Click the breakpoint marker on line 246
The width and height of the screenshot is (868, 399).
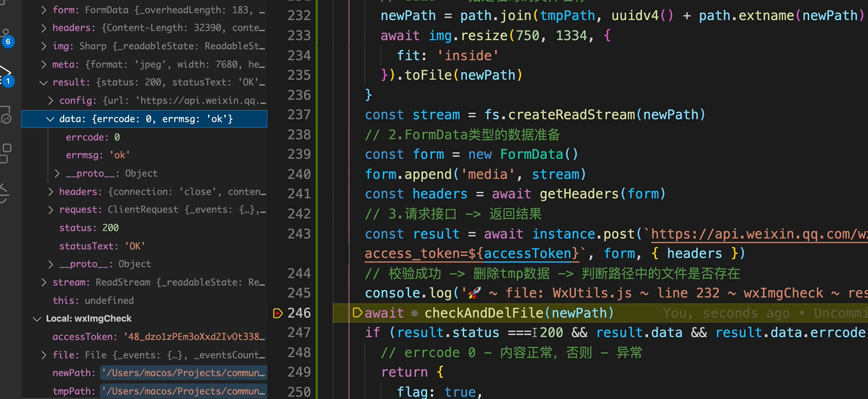click(278, 313)
